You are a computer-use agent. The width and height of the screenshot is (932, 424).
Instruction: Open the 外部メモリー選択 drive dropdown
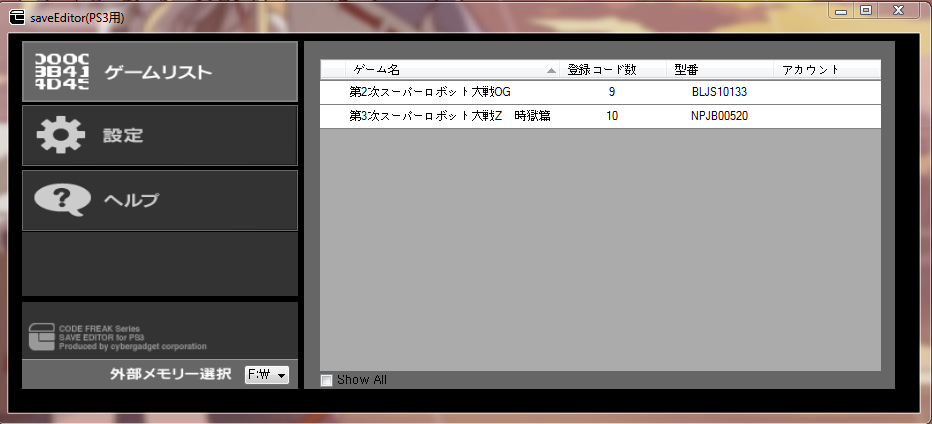point(267,375)
